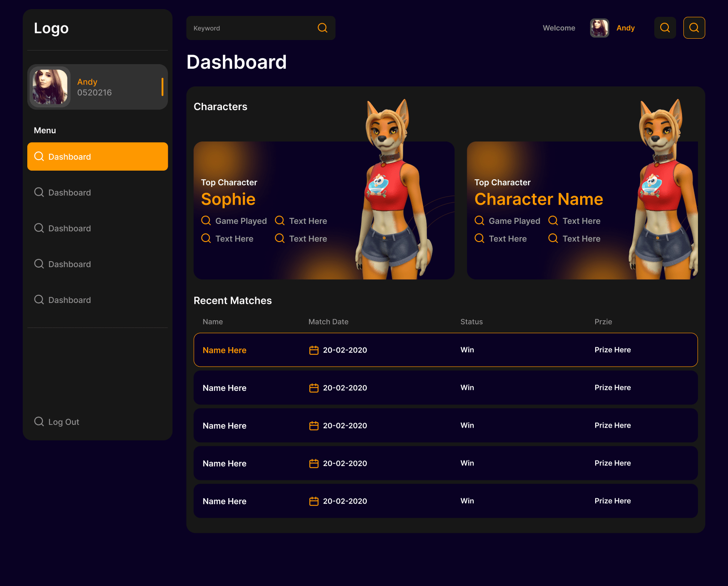Click Top Character label above Sophie
The height and width of the screenshot is (586, 728).
(x=229, y=182)
